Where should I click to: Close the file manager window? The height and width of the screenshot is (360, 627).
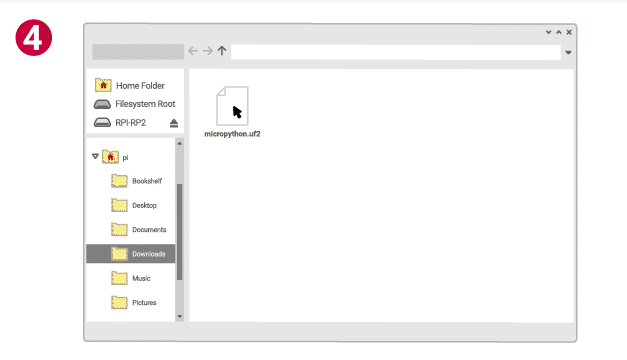tap(569, 32)
